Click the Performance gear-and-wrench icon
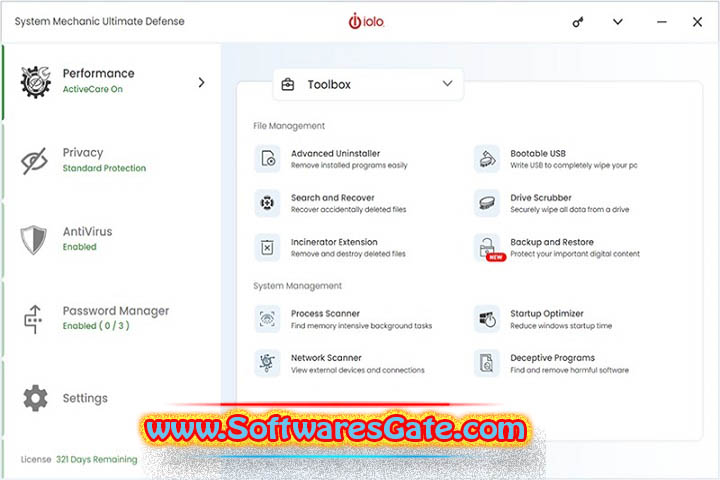This screenshot has height=480, width=720. pyautogui.click(x=35, y=81)
